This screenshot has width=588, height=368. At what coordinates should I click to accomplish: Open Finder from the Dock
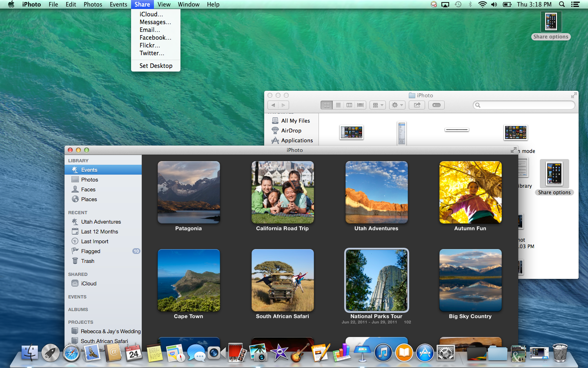pyautogui.click(x=30, y=353)
